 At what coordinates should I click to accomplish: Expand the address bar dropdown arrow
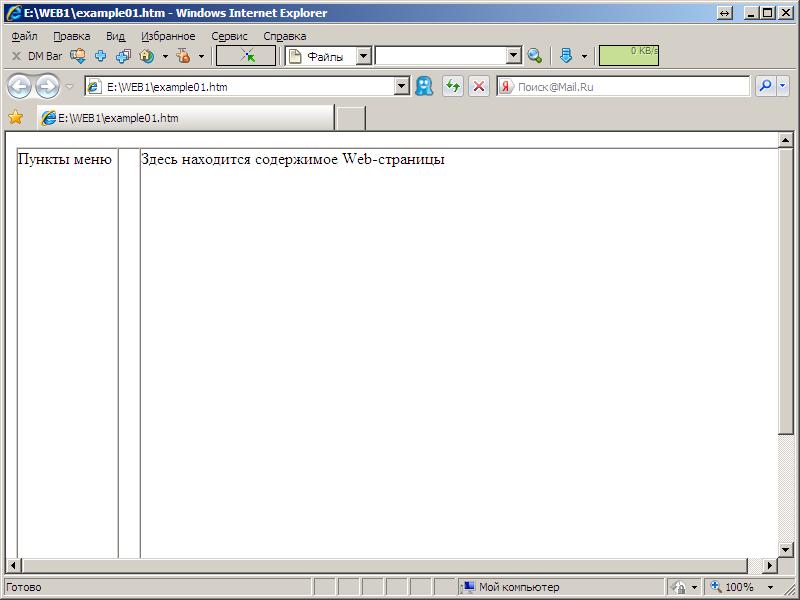[x=402, y=87]
